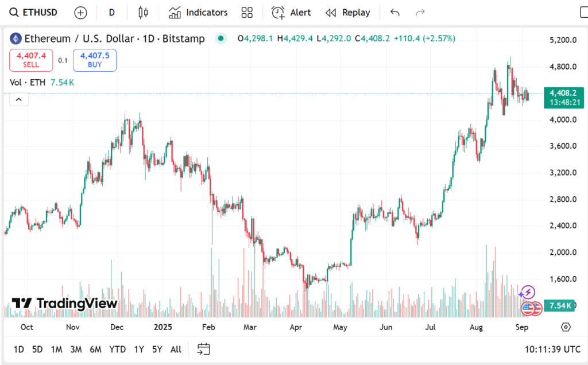588x365 pixels.
Task: Click the undo arrow icon
Action: click(x=394, y=13)
